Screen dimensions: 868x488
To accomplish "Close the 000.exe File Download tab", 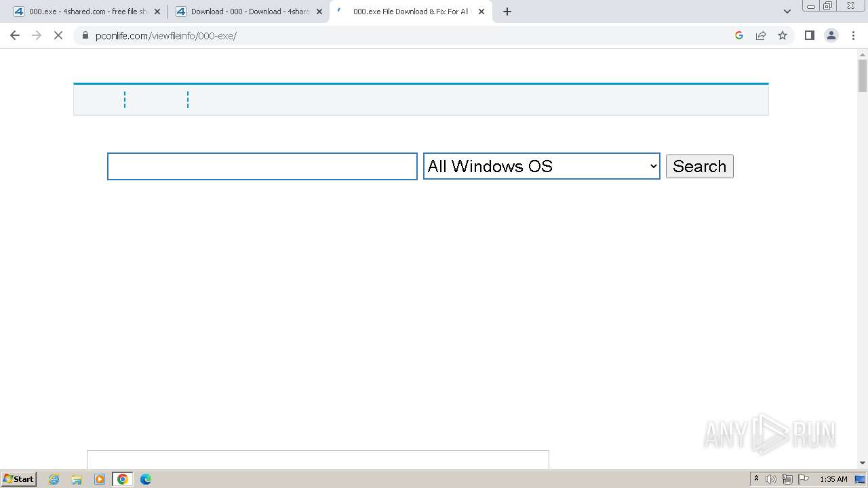I will click(481, 12).
